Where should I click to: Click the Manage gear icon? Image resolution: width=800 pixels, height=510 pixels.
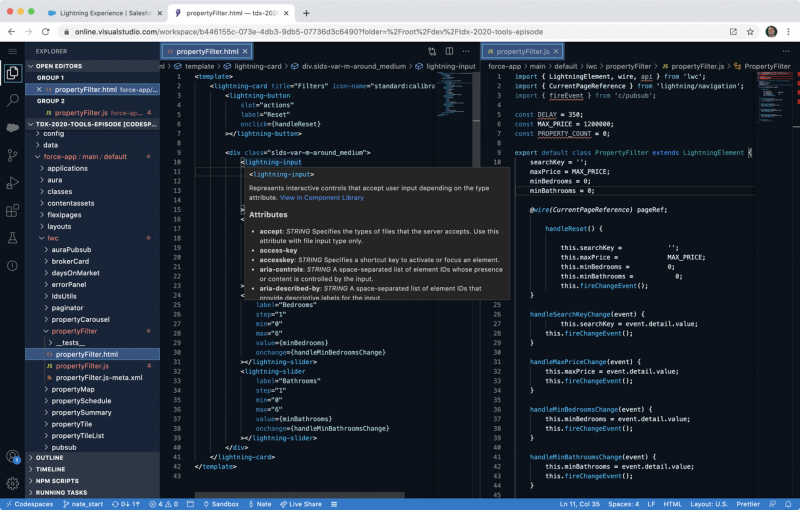[x=12, y=484]
